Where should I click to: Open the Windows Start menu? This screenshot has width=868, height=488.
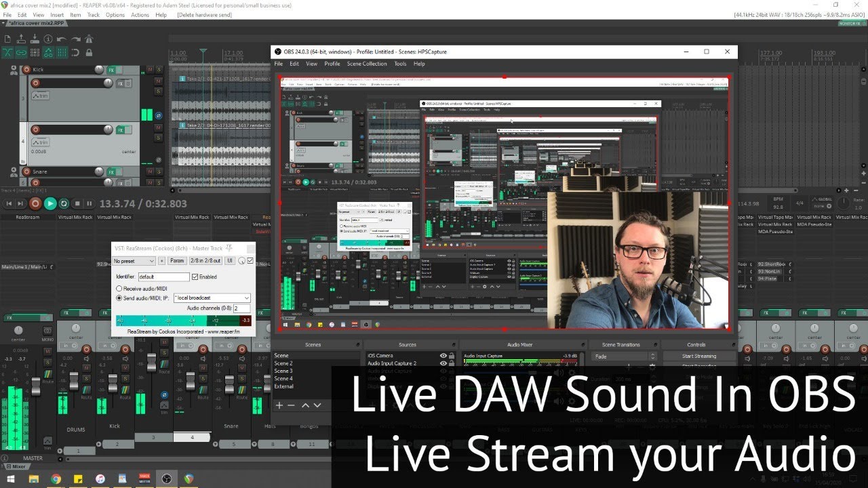(12, 479)
